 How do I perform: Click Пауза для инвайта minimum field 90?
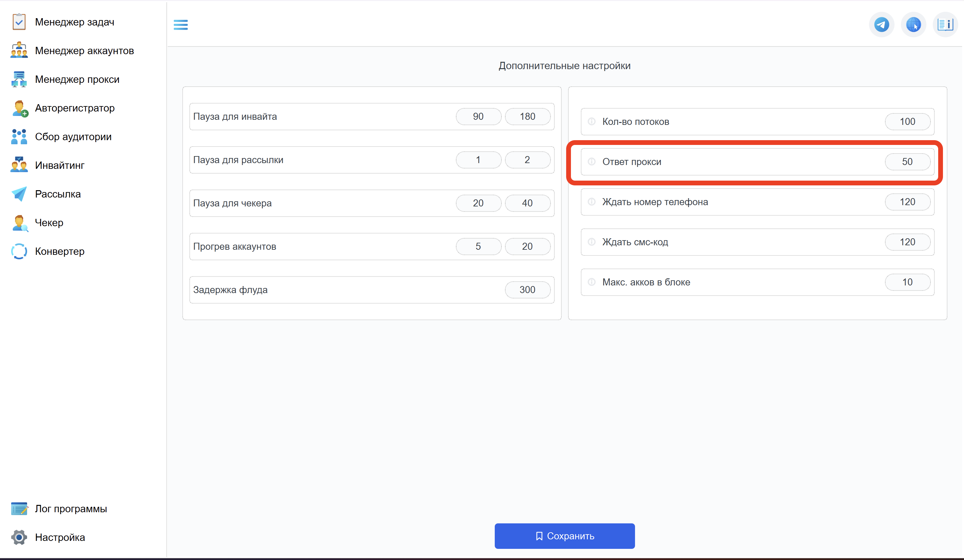pos(478,117)
